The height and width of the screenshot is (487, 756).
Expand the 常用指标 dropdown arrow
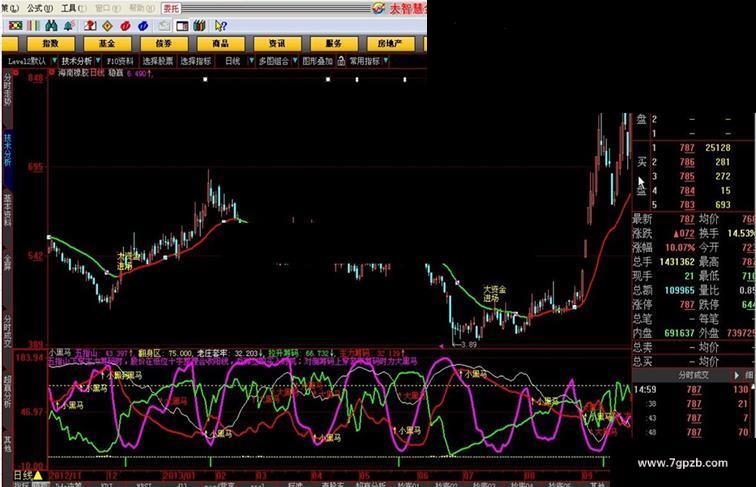point(386,61)
